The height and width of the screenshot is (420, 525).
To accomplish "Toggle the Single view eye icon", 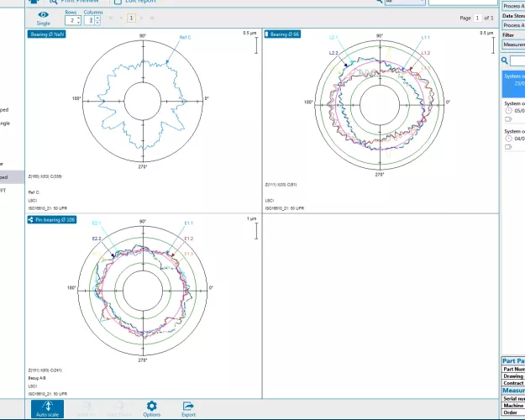I will (x=43, y=15).
